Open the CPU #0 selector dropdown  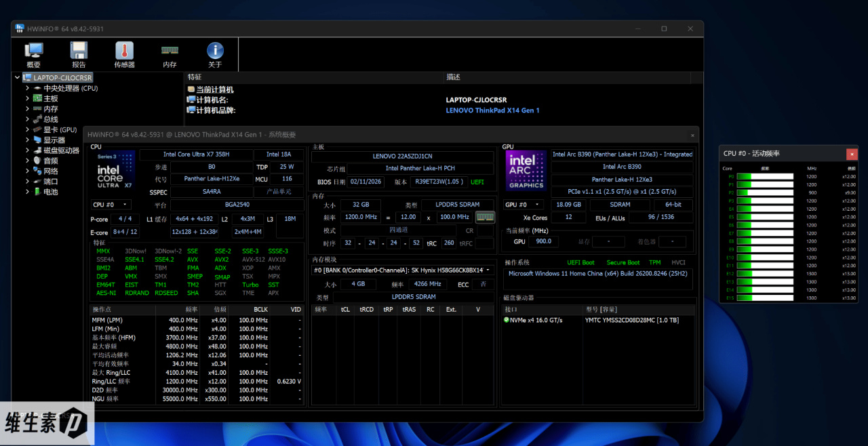tap(111, 204)
